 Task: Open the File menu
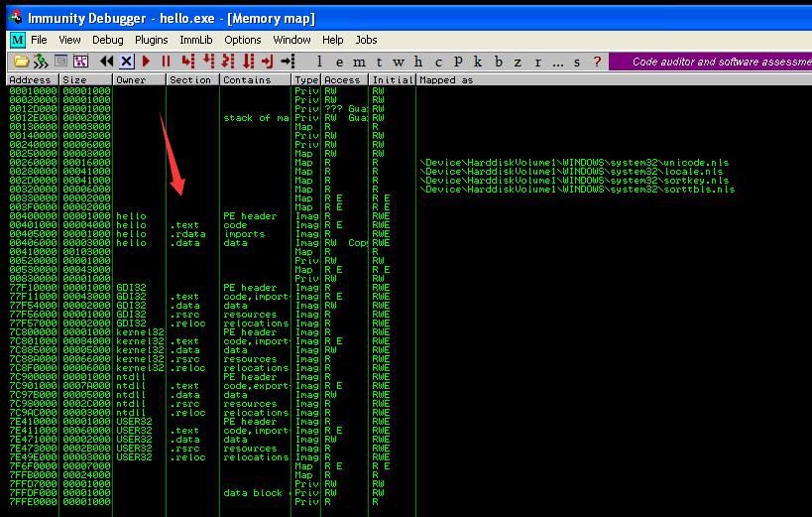click(x=39, y=40)
